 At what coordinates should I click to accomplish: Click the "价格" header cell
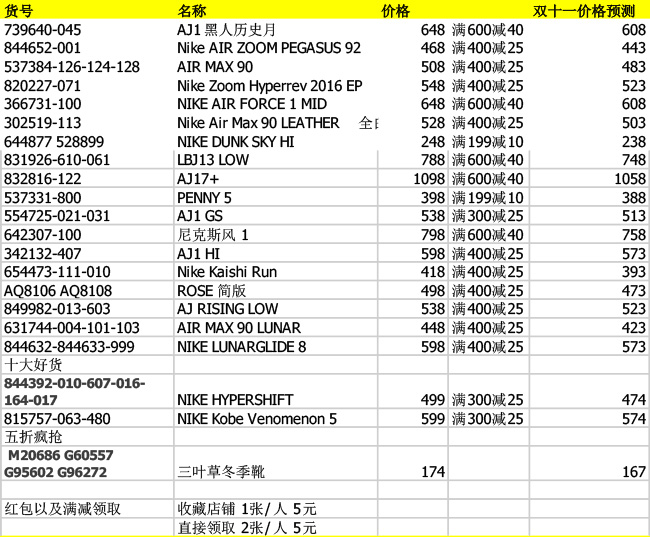coord(396,11)
